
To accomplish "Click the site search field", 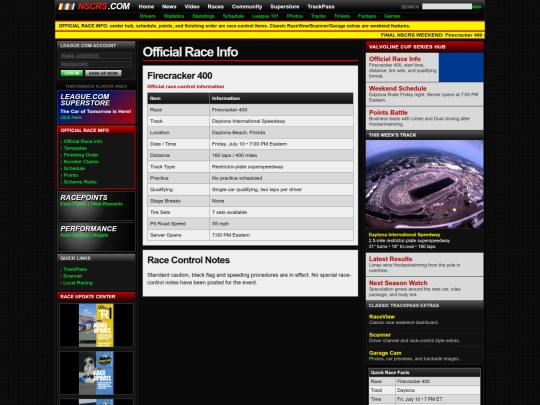I will [447, 7].
